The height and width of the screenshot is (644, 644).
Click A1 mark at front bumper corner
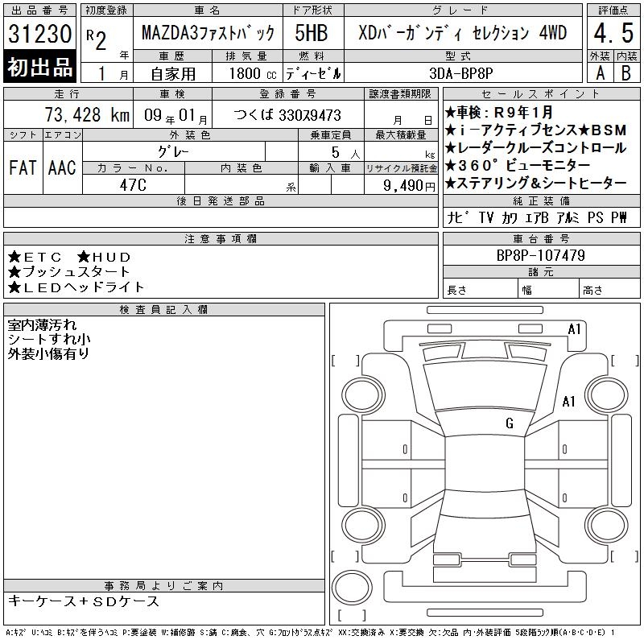pos(574,329)
